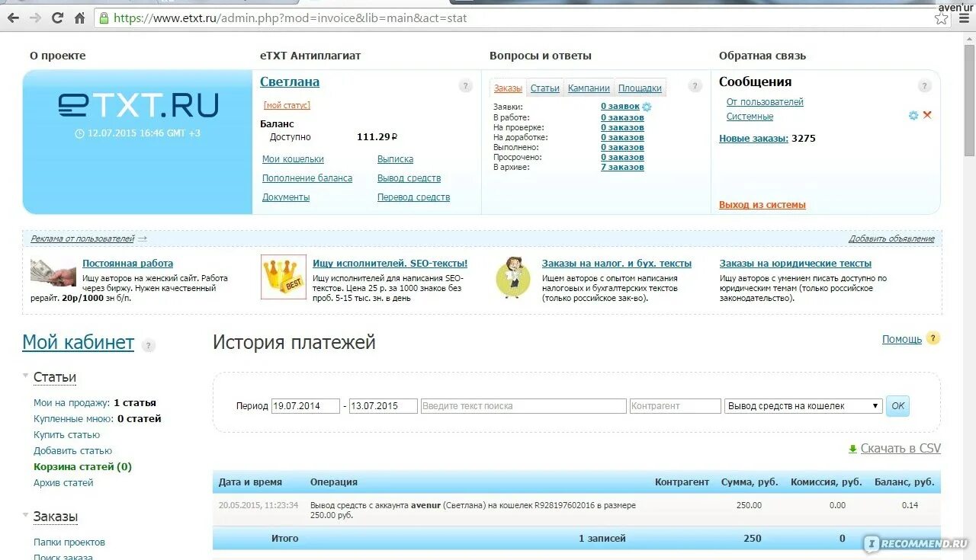Bookmark page with star icon

tap(942, 18)
